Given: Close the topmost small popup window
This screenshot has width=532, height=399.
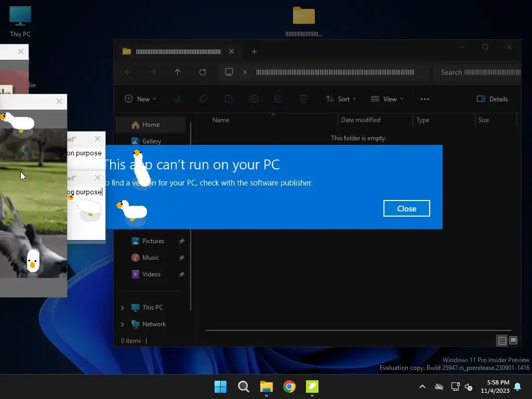Looking at the screenshot, I should (x=21, y=51).
